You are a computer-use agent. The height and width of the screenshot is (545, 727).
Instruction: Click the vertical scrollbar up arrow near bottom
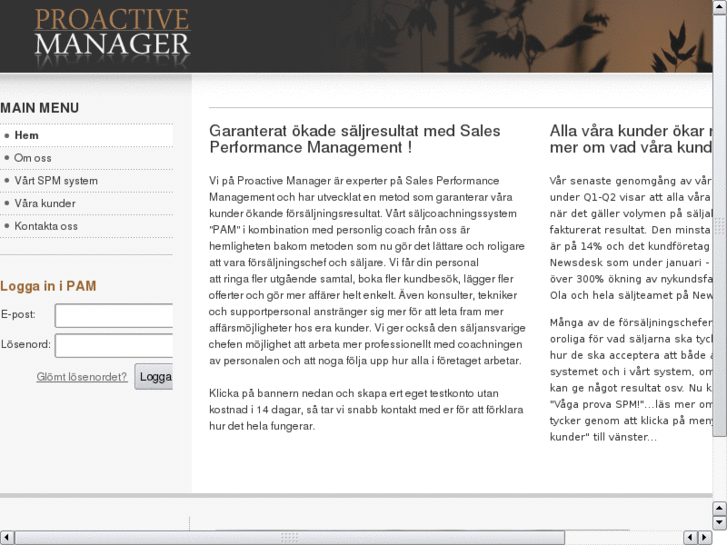[x=719, y=508]
